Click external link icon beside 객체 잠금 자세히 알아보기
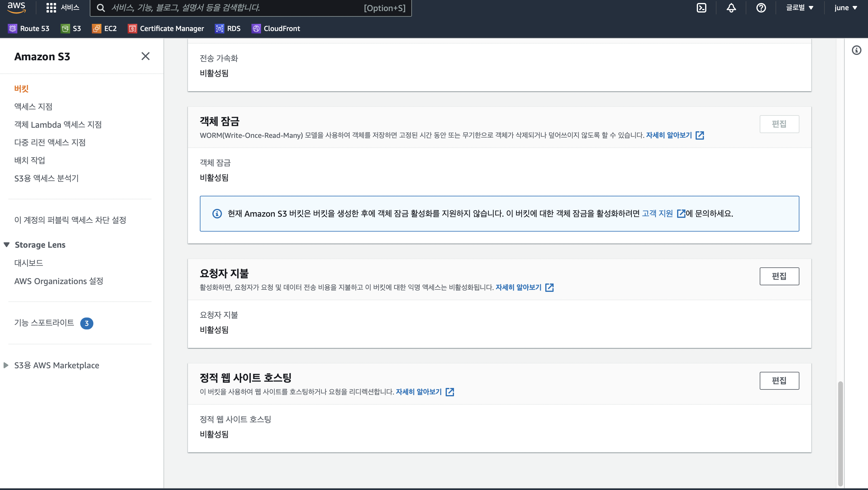The width and height of the screenshot is (868, 490). pyautogui.click(x=699, y=135)
